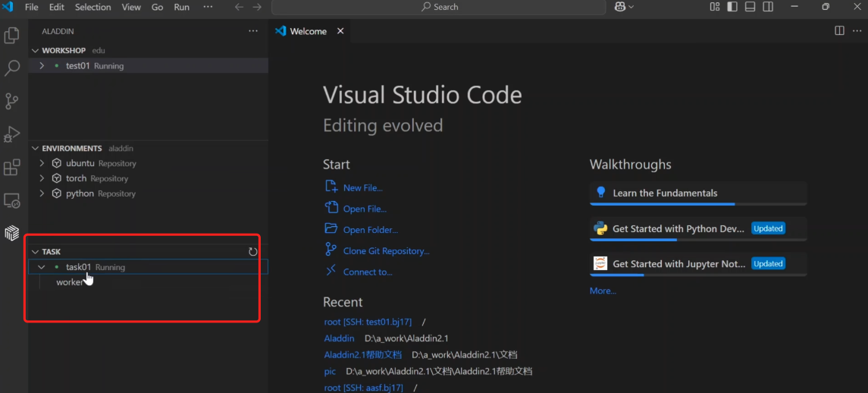The image size is (868, 393).
Task: Open the Selection menu
Action: point(93,7)
